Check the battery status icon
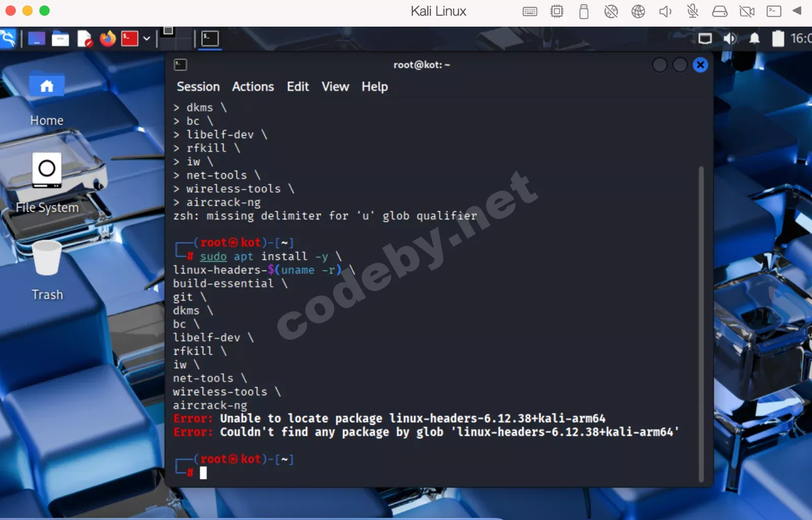The image size is (812, 520). pos(778,39)
